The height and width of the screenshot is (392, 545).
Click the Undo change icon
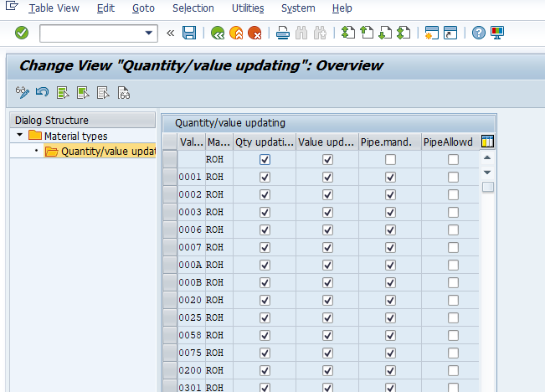42,93
